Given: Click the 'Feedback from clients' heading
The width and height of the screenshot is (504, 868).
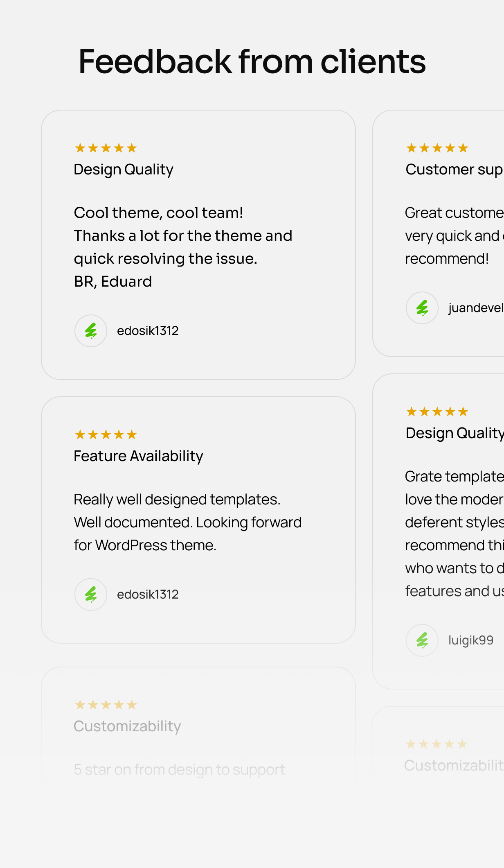Looking at the screenshot, I should click(x=252, y=61).
